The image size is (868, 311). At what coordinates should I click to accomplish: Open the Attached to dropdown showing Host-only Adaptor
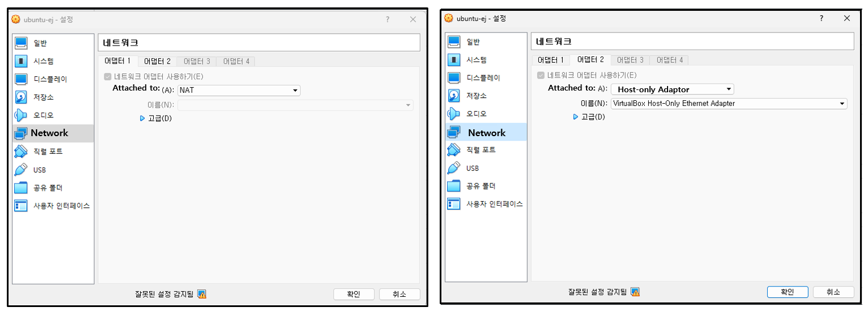point(672,89)
